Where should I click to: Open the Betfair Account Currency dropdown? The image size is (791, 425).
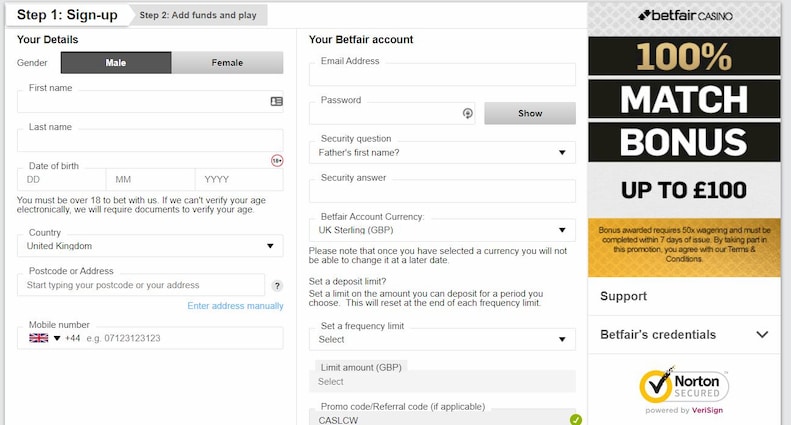(442, 230)
